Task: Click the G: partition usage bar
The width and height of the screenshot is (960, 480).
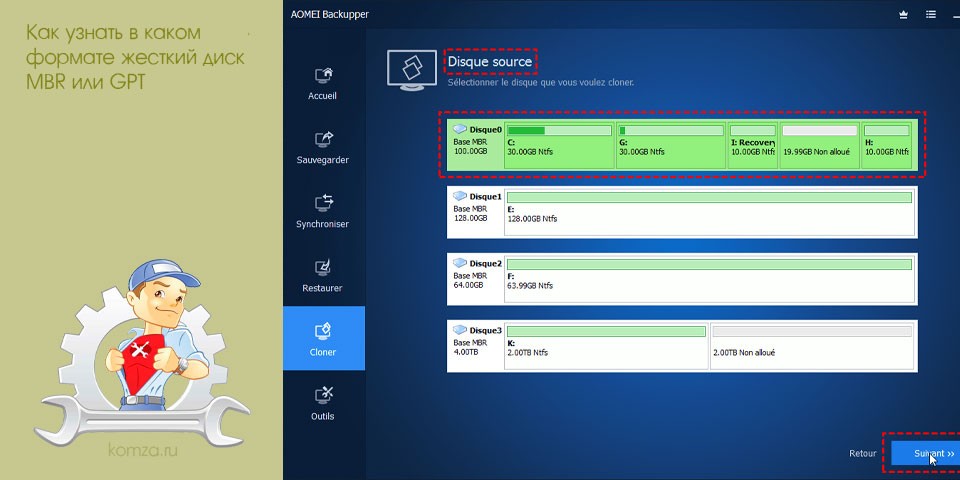Action: [x=670, y=130]
